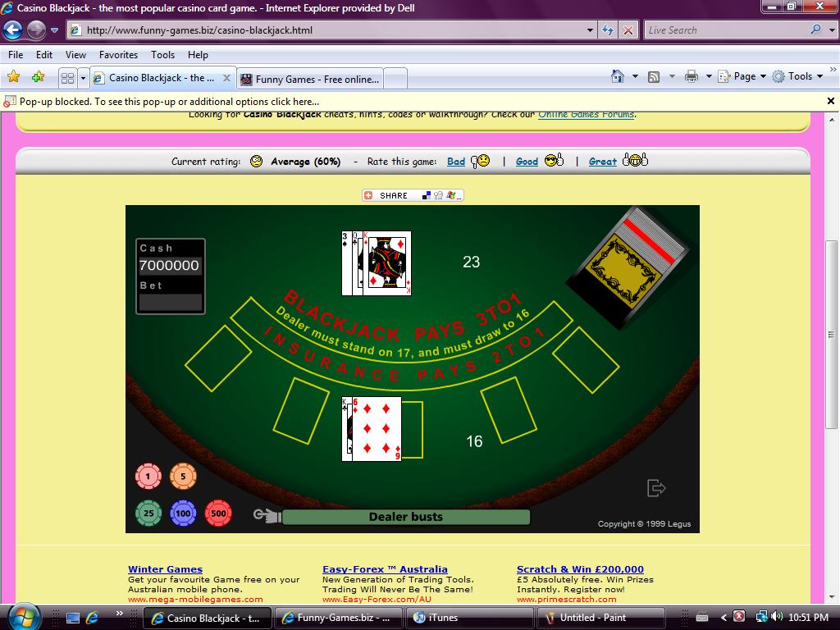Screen dimensions: 840x630
Task: Bet with the red 500 chip
Action: [218, 513]
